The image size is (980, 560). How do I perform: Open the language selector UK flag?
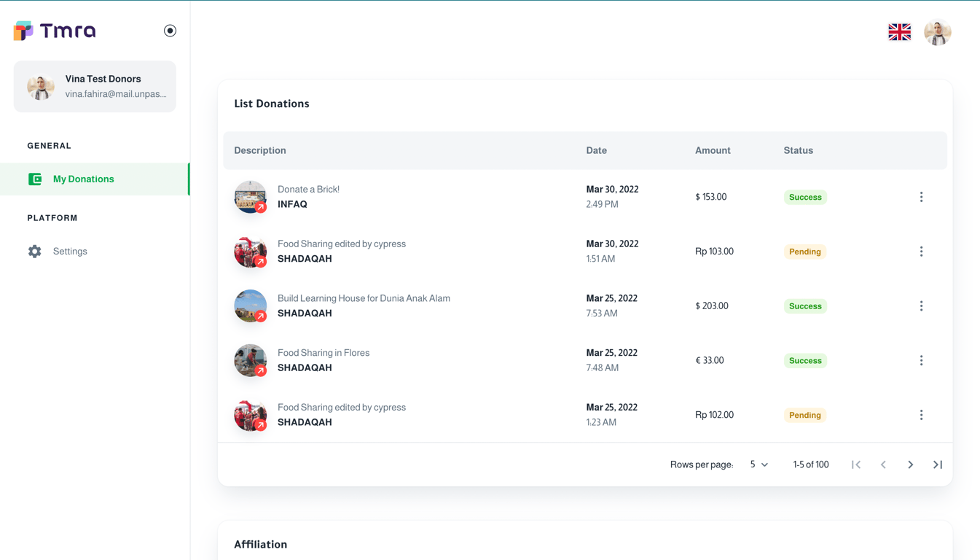click(899, 32)
